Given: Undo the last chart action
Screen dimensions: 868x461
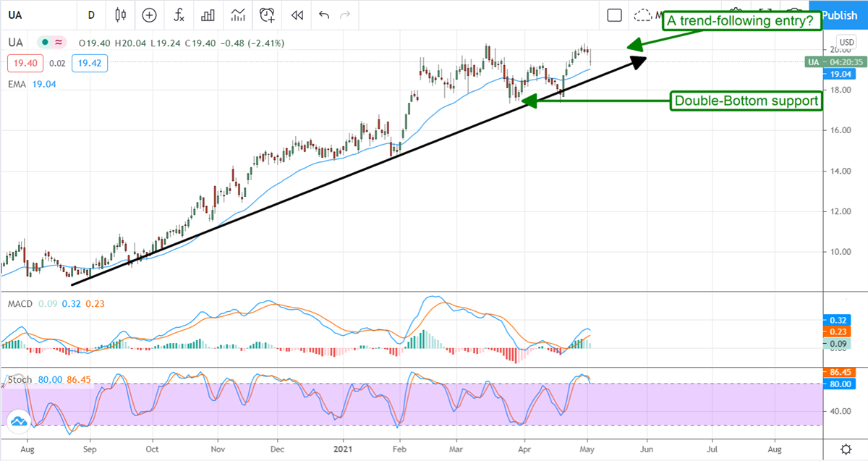Looking at the screenshot, I should pyautogui.click(x=323, y=15).
